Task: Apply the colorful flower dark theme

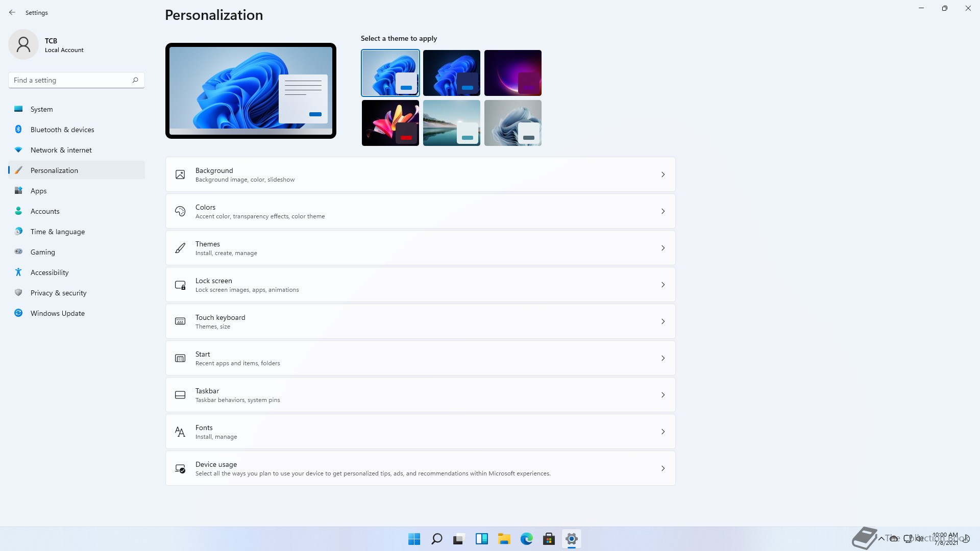Action: (x=390, y=123)
